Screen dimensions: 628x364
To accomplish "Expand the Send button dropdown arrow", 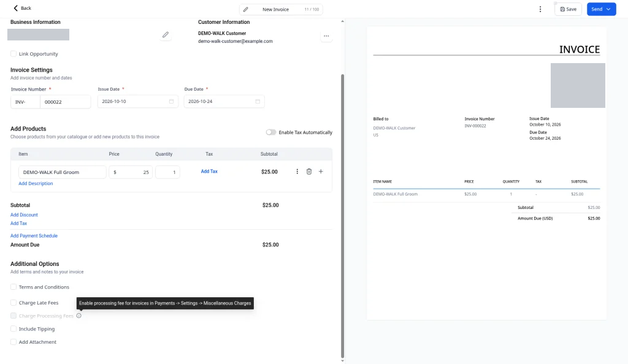I will (x=609, y=9).
